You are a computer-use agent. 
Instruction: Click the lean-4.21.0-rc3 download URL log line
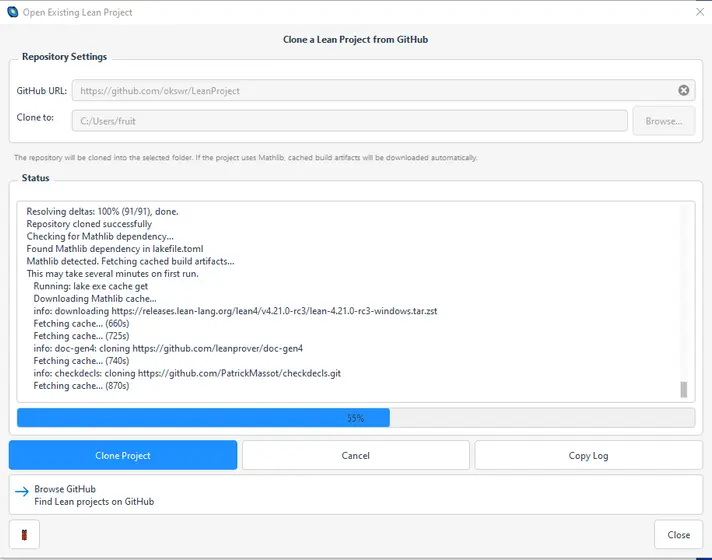[235, 311]
